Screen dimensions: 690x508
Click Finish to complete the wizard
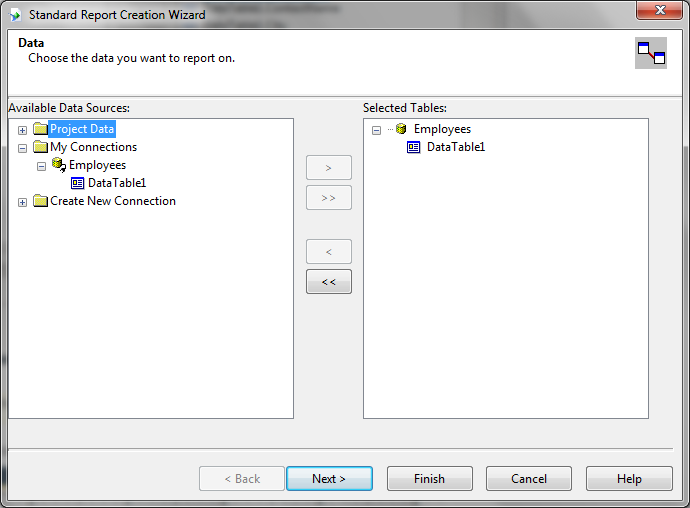coord(429,479)
